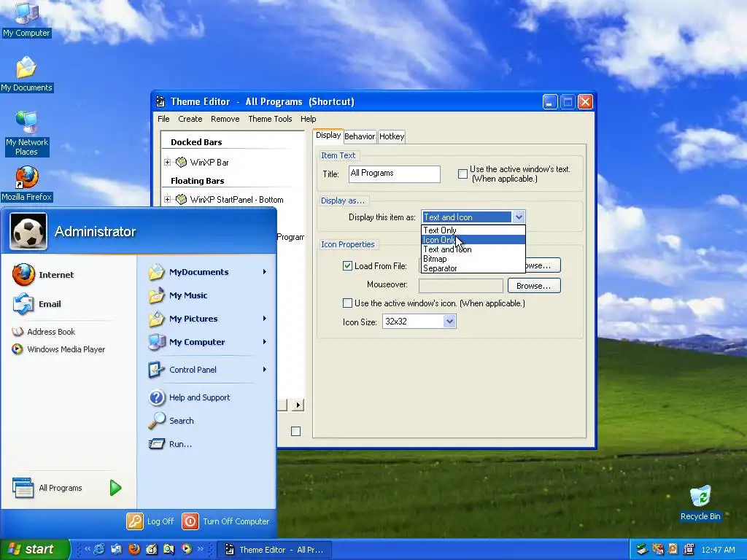Viewport: 747px width, 560px height.
Task: Click Theme Editor taskbar button
Action: 275,550
